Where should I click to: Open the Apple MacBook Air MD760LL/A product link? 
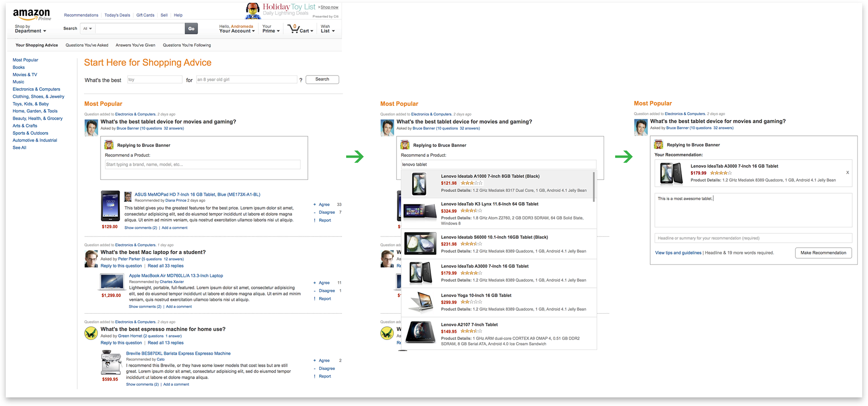pos(176,276)
